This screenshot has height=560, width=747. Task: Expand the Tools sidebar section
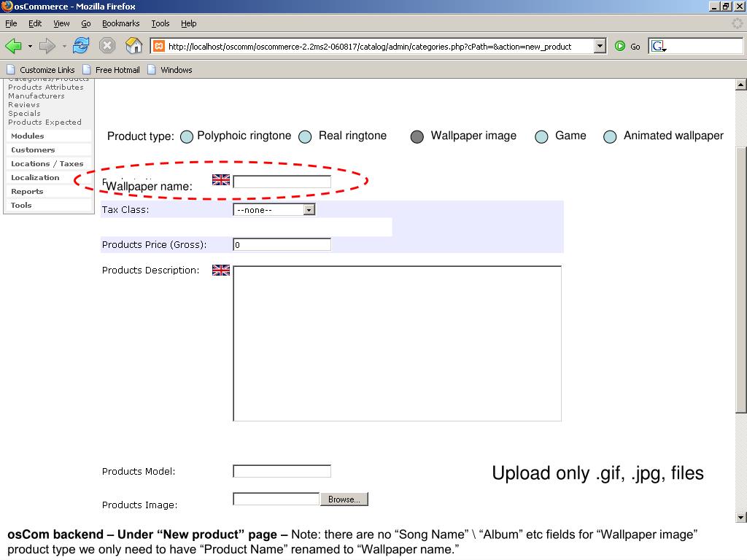pos(48,205)
